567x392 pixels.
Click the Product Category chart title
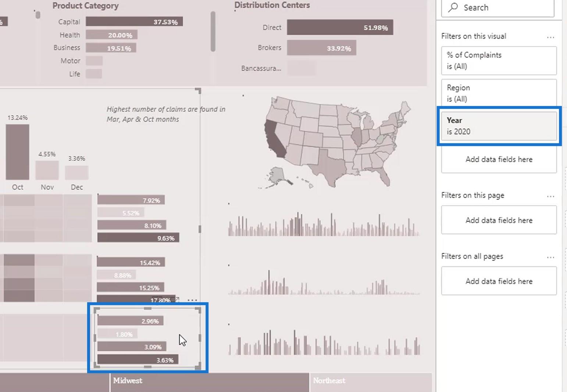pos(85,6)
